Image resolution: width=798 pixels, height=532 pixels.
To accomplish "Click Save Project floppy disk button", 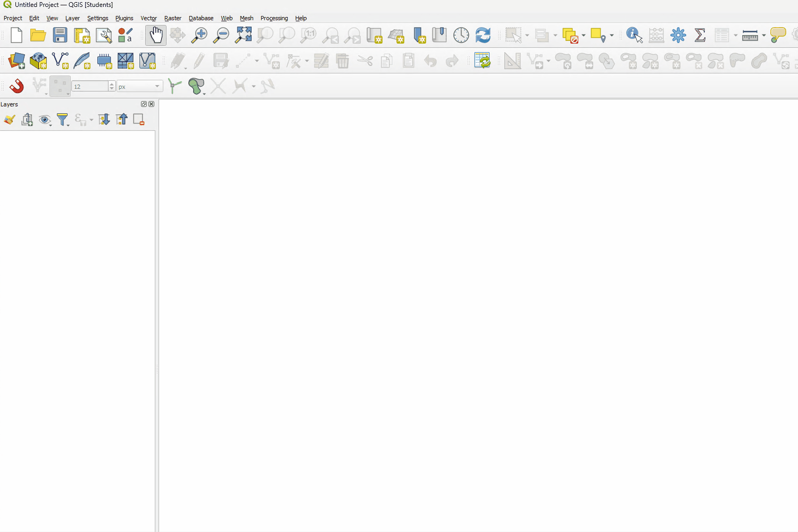I will (x=60, y=36).
